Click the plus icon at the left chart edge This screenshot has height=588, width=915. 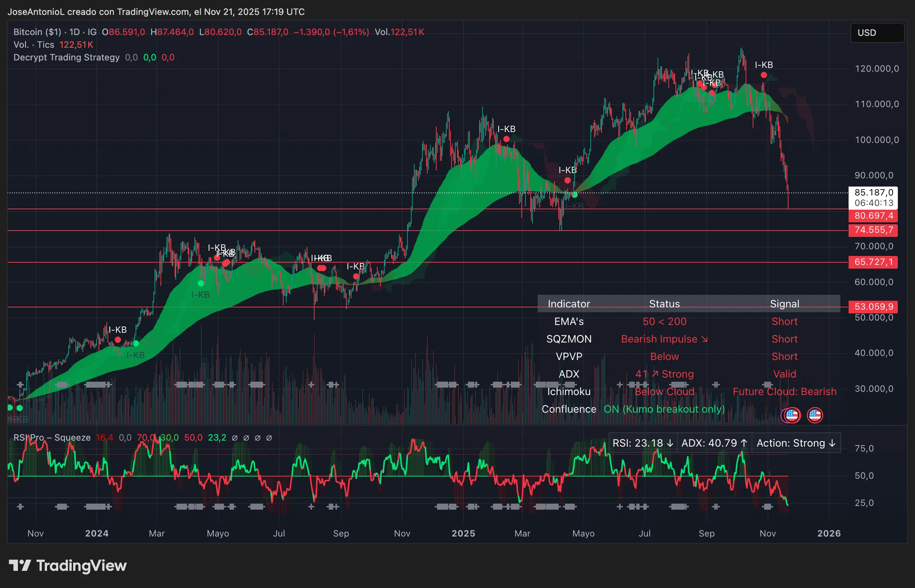[x=21, y=385]
